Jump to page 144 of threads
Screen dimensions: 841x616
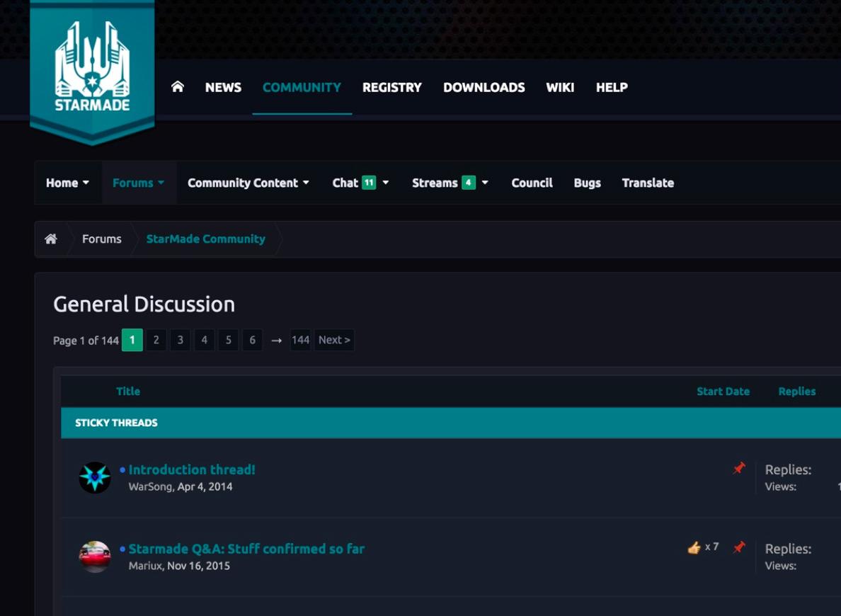(x=300, y=340)
